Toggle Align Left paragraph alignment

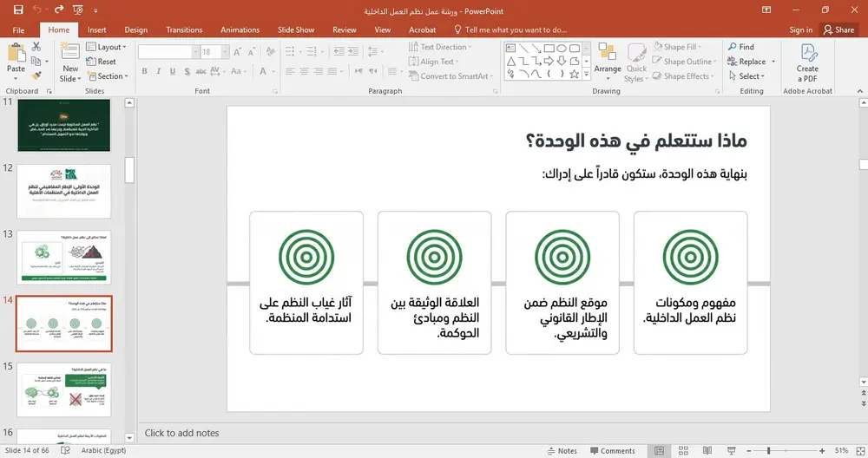pos(290,71)
